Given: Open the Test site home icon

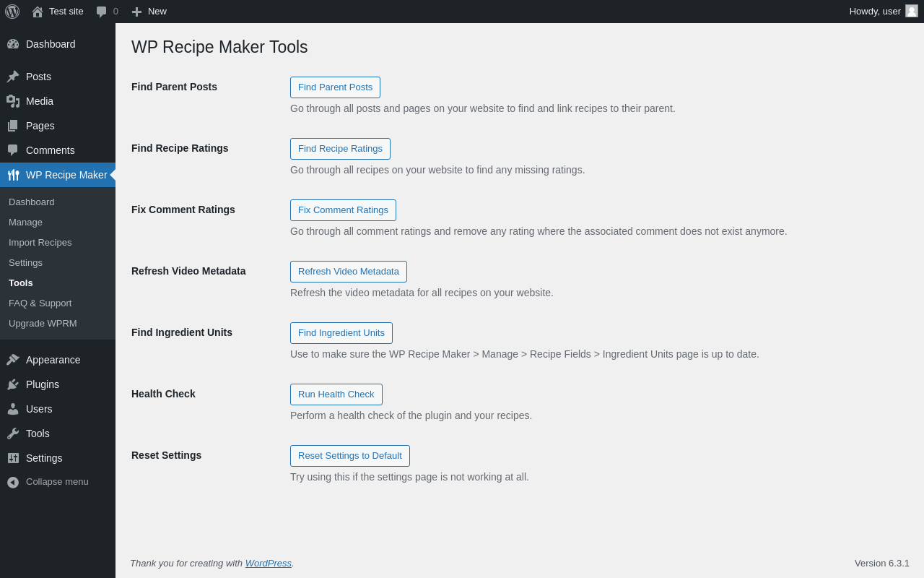Looking at the screenshot, I should [x=38, y=12].
